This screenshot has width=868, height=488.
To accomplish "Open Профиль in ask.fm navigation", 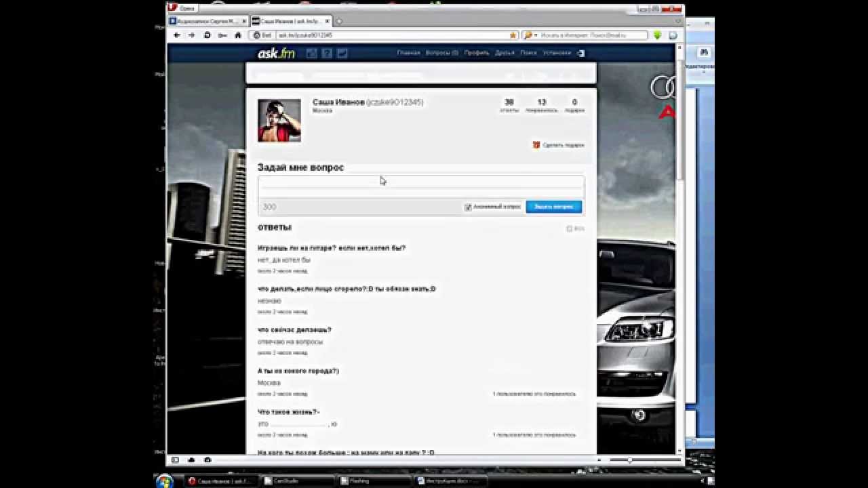I will pyautogui.click(x=477, y=53).
